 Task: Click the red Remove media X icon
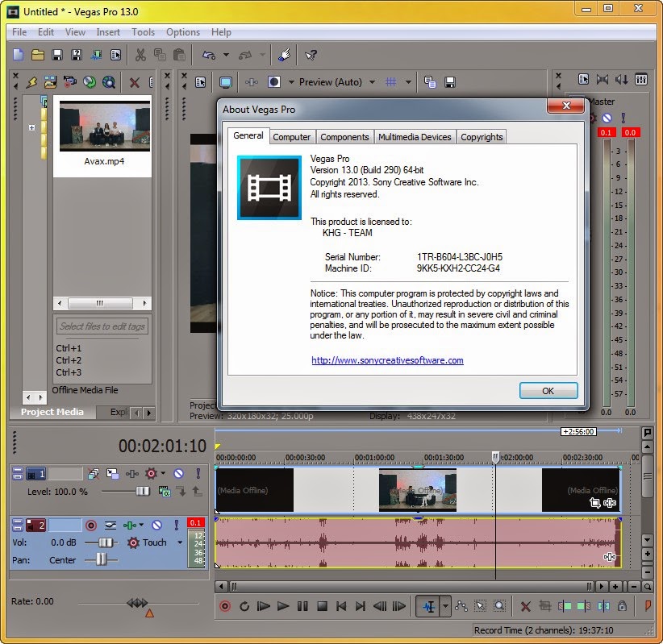point(135,82)
